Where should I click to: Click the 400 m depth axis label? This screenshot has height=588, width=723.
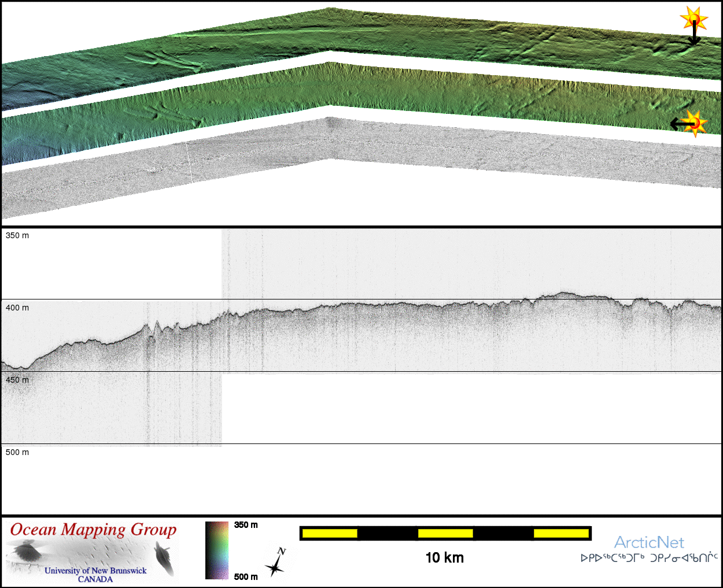[17, 308]
